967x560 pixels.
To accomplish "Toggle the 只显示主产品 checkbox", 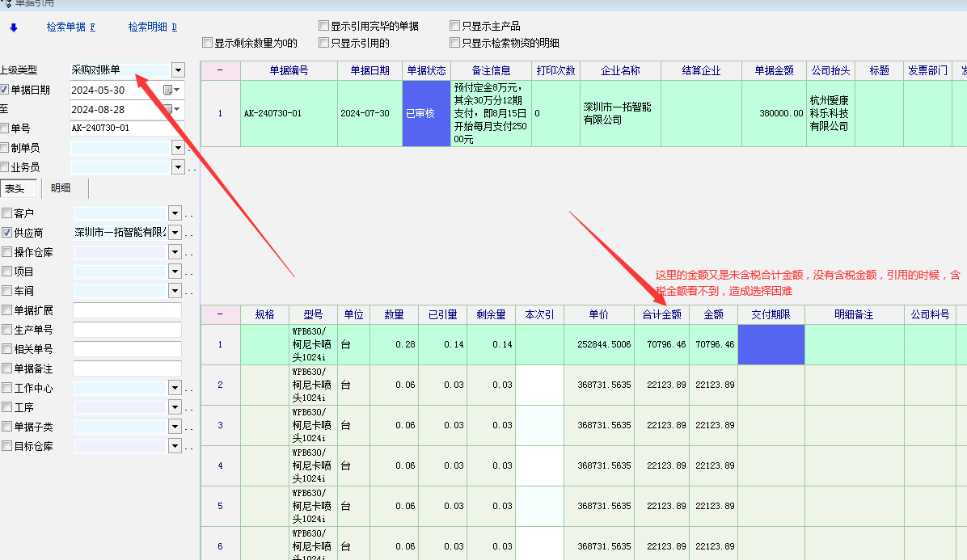I will tap(455, 26).
